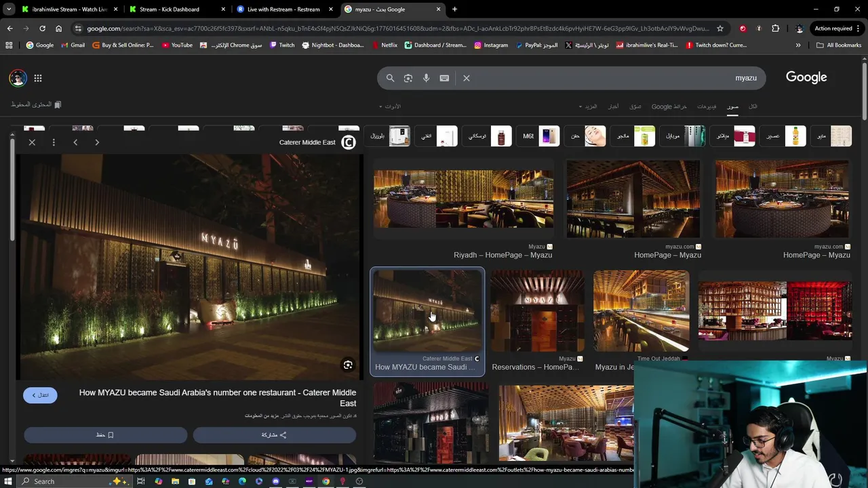Open search by image camera icon

coord(408,78)
